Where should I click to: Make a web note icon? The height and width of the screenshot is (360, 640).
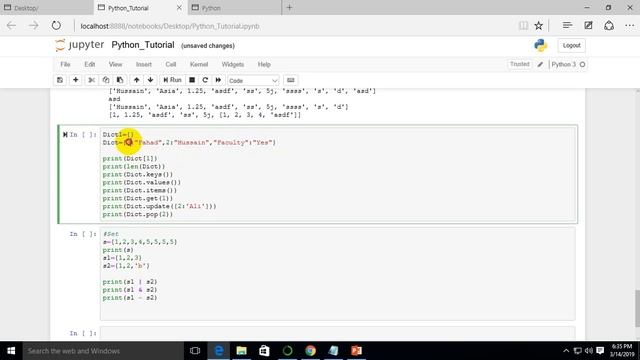[x=588, y=26]
